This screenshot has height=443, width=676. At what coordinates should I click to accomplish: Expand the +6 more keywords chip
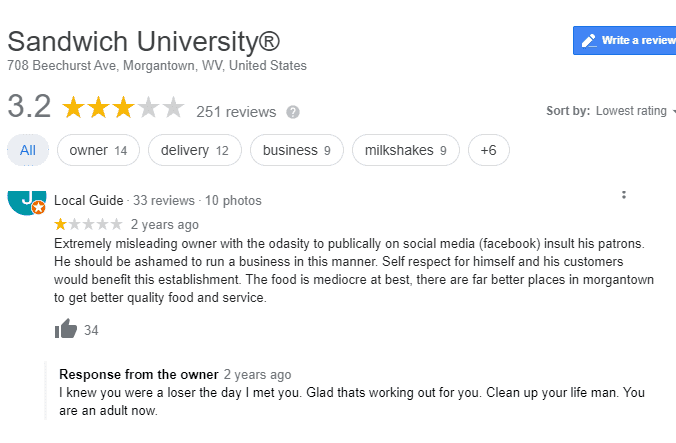click(488, 151)
